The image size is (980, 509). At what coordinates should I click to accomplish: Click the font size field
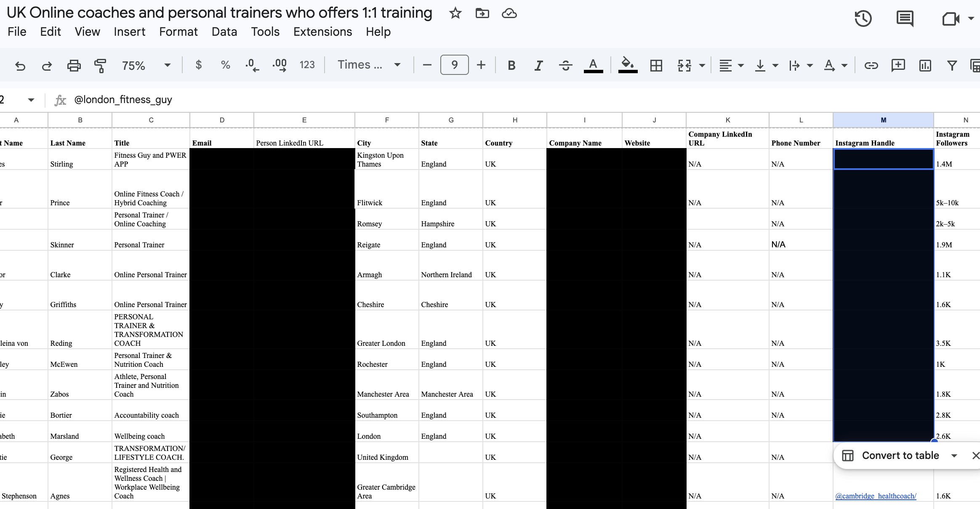pyautogui.click(x=454, y=65)
